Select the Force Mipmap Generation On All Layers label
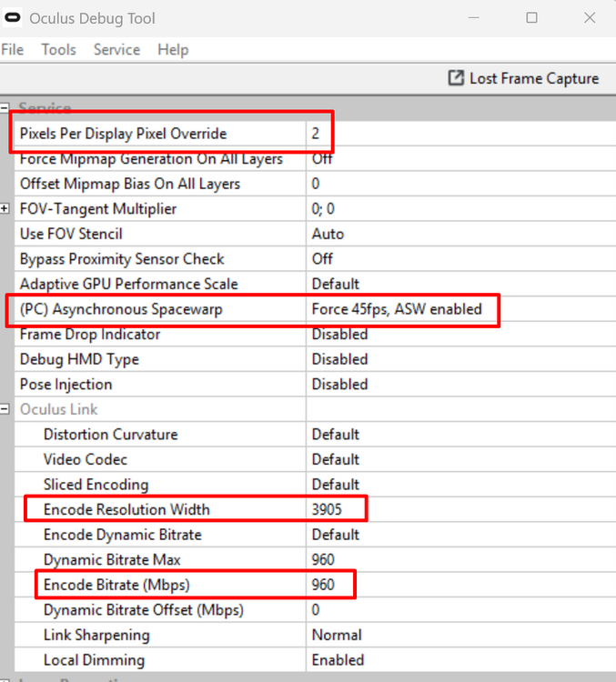 tap(151, 159)
